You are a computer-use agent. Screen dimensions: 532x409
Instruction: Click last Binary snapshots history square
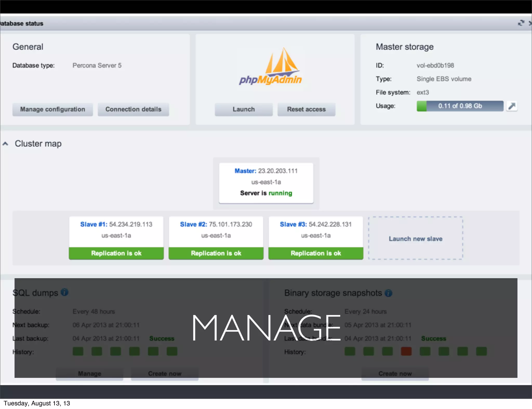(481, 351)
